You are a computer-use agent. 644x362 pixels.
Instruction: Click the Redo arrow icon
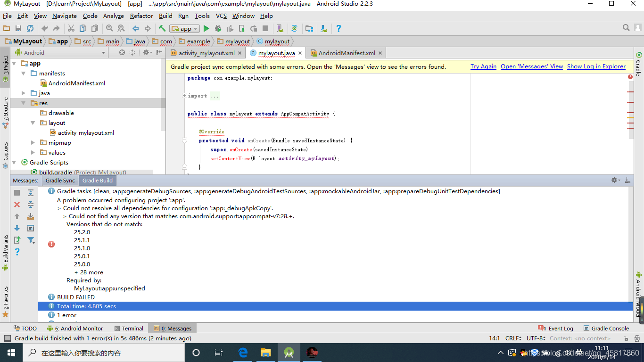(x=56, y=29)
